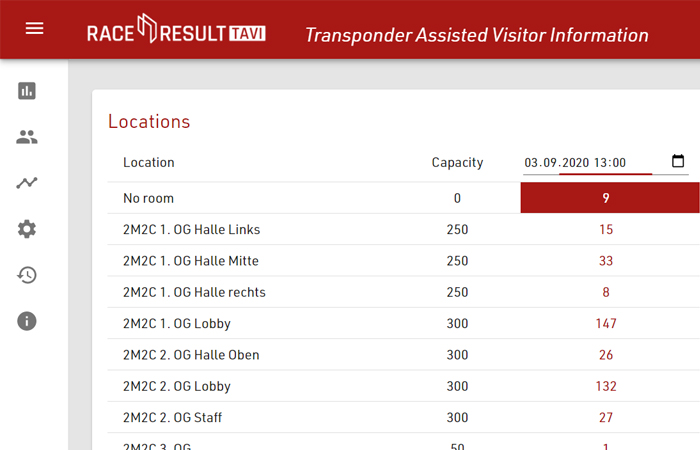Open the hamburger navigation menu
The image size is (700, 450).
click(x=34, y=29)
